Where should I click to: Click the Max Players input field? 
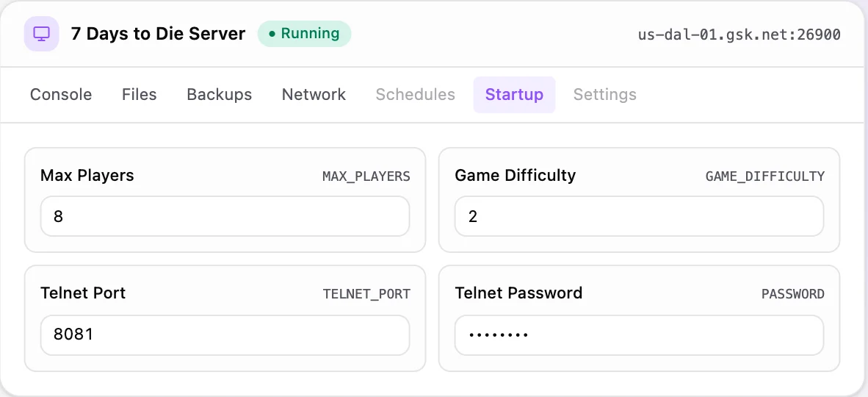click(x=225, y=216)
